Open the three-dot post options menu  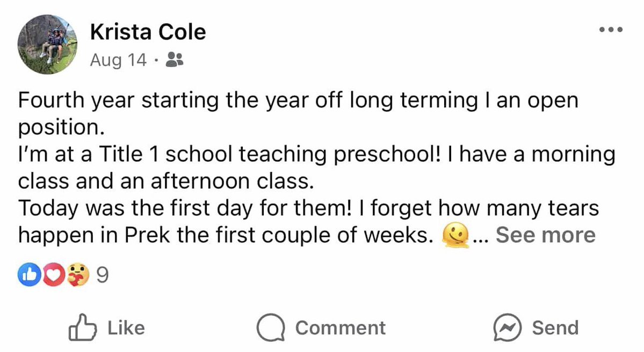point(611,30)
